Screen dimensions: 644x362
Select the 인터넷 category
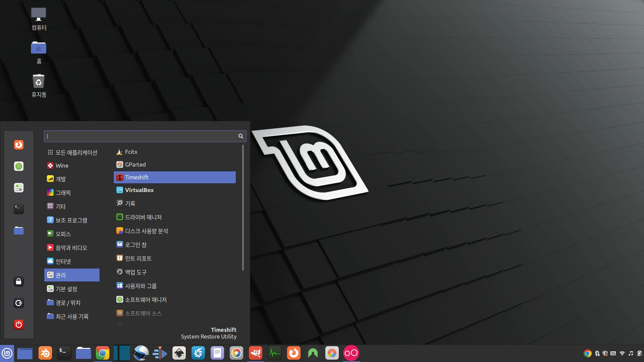72,261
